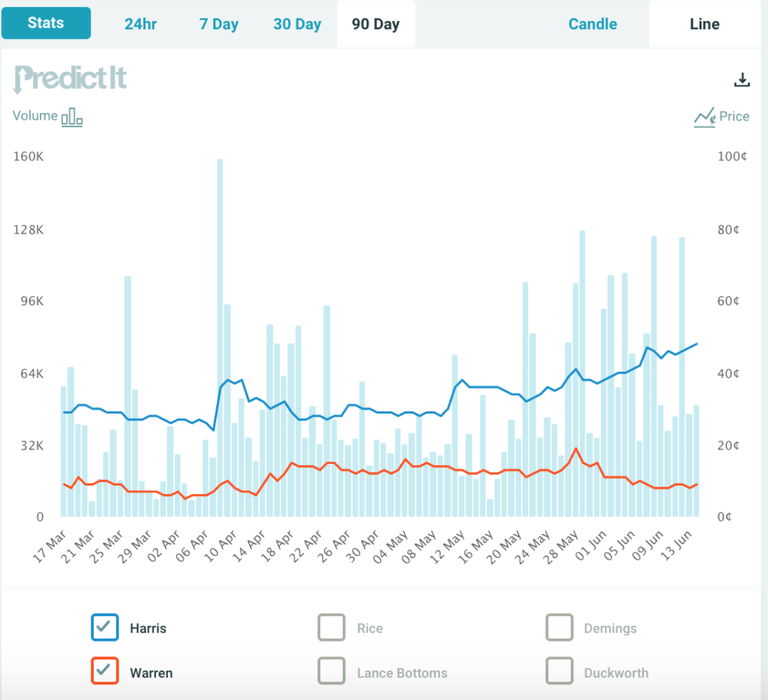768x700 pixels.
Task: Enable the Lance Bottoms checkbox
Action: (331, 672)
